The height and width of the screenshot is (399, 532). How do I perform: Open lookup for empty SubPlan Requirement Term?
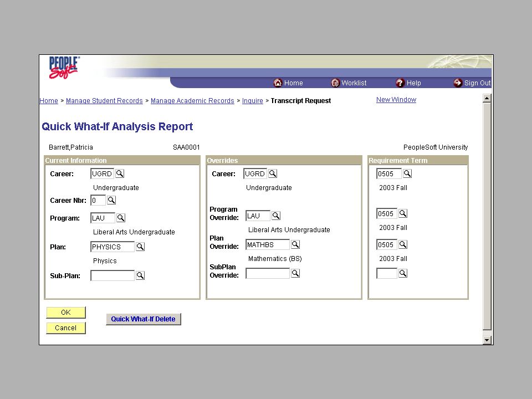(x=403, y=273)
